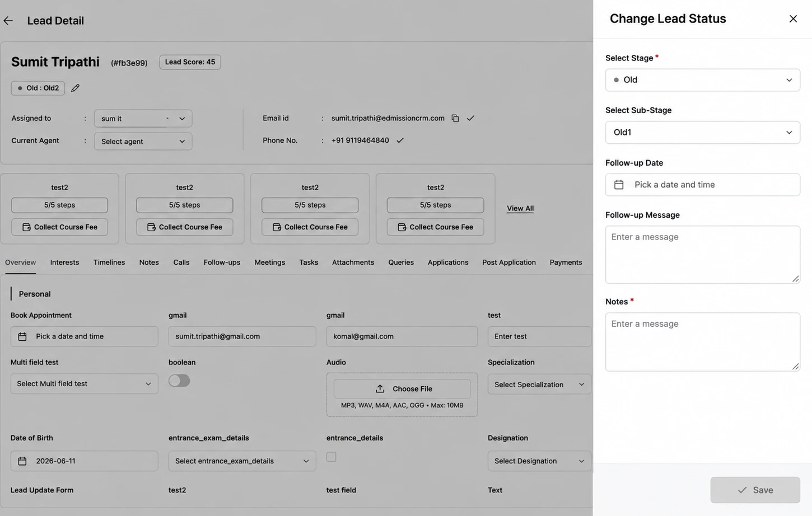Expand the Select Specialization dropdown

539,384
